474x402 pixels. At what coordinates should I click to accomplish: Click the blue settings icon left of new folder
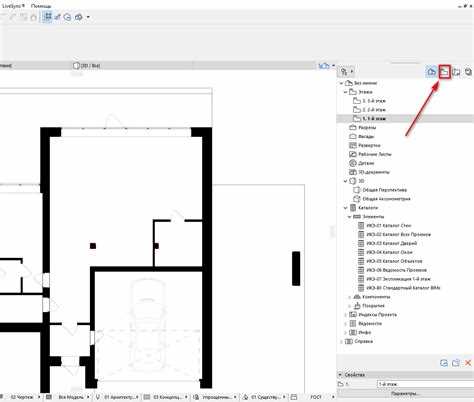click(444, 363)
